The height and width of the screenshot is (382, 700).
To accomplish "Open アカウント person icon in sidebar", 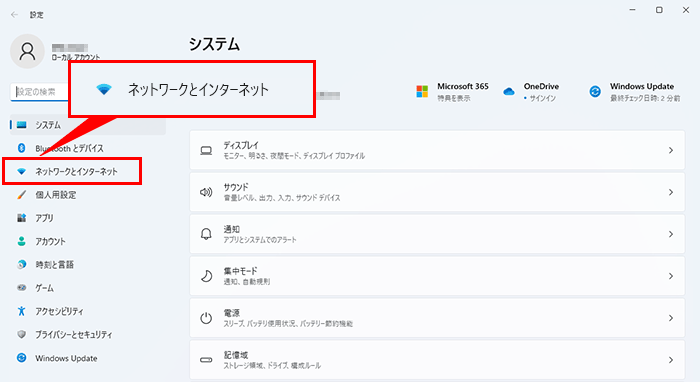I will pyautogui.click(x=21, y=241).
